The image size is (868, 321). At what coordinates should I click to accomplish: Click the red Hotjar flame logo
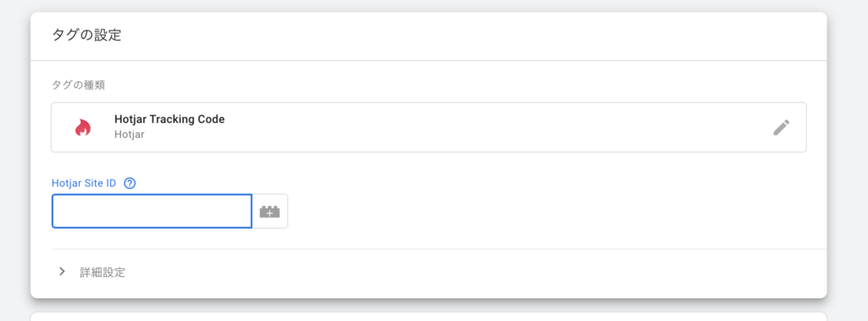click(x=82, y=128)
